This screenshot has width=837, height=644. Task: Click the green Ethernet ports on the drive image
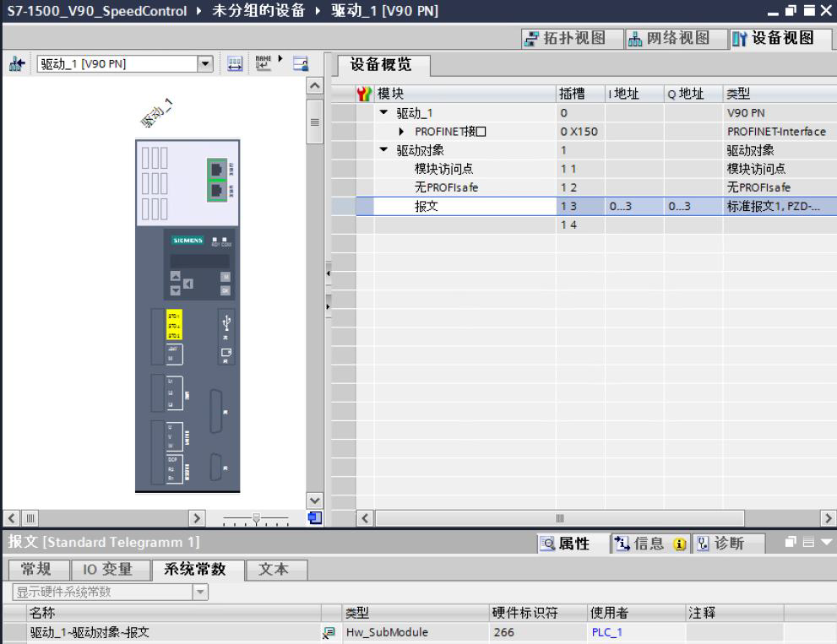[217, 180]
